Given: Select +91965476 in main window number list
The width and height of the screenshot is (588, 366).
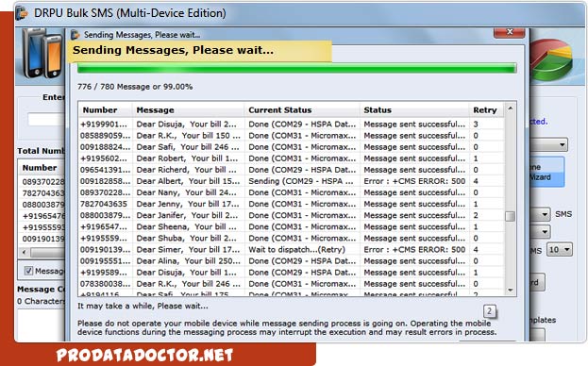Looking at the screenshot, I should click(43, 216).
